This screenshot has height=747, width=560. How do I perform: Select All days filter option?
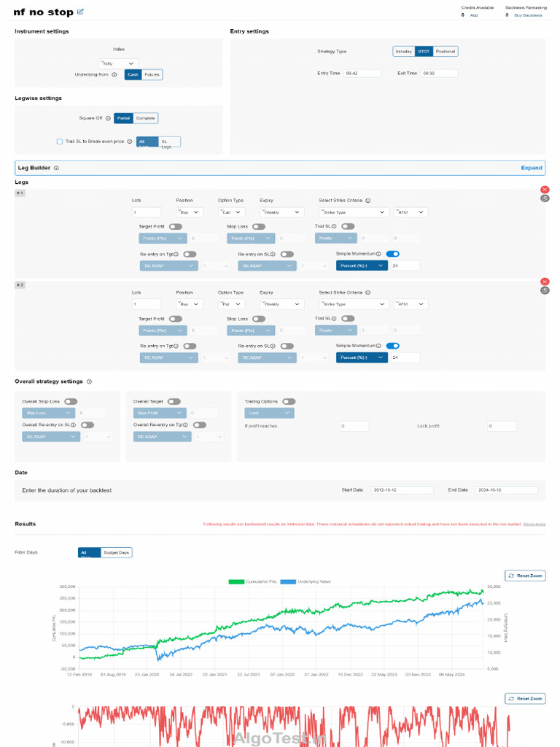(90, 553)
